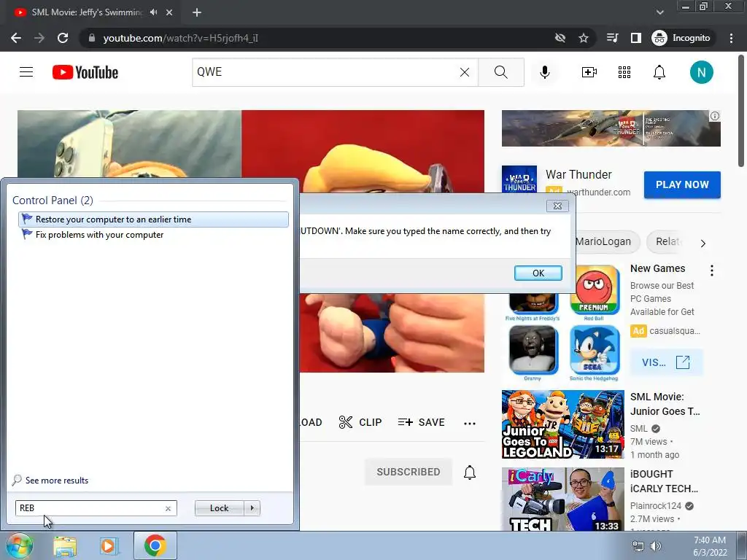
Task: Open the volume tray icon
Action: (x=656, y=546)
